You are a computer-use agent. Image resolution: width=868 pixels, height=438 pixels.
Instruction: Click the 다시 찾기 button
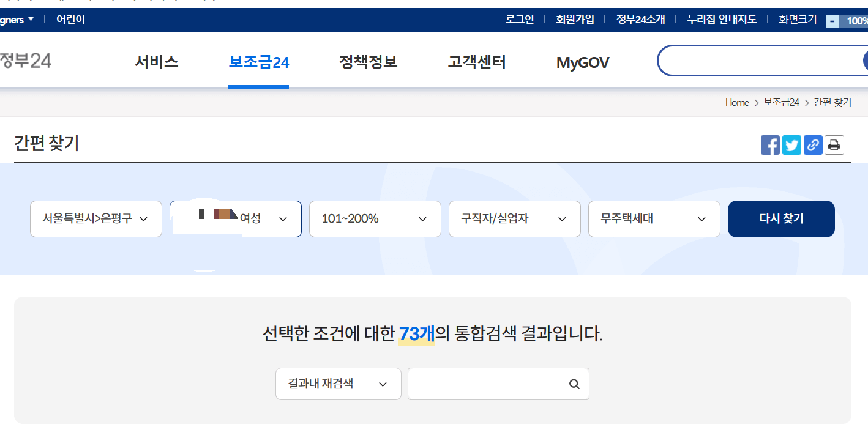(x=781, y=218)
